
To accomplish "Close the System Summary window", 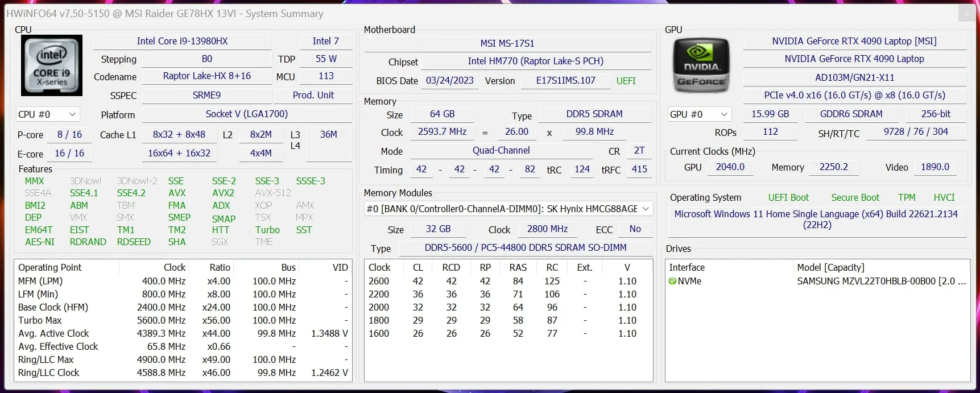I will pos(966,13).
